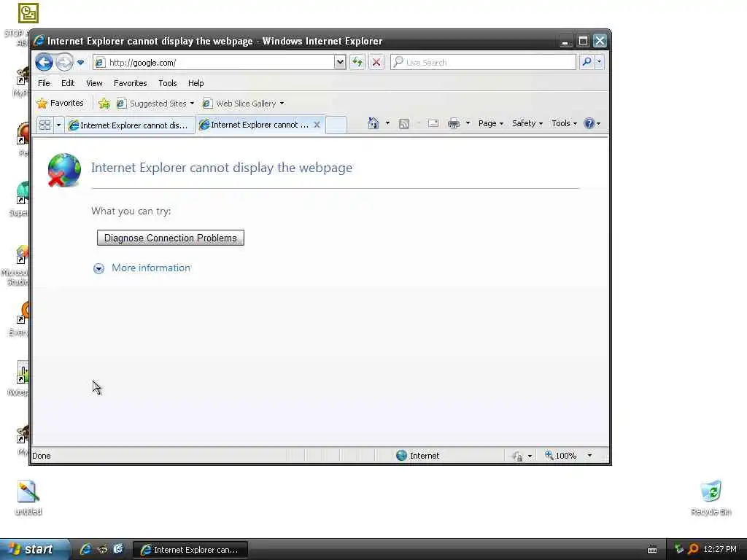Click the globe error icon on page

point(64,170)
